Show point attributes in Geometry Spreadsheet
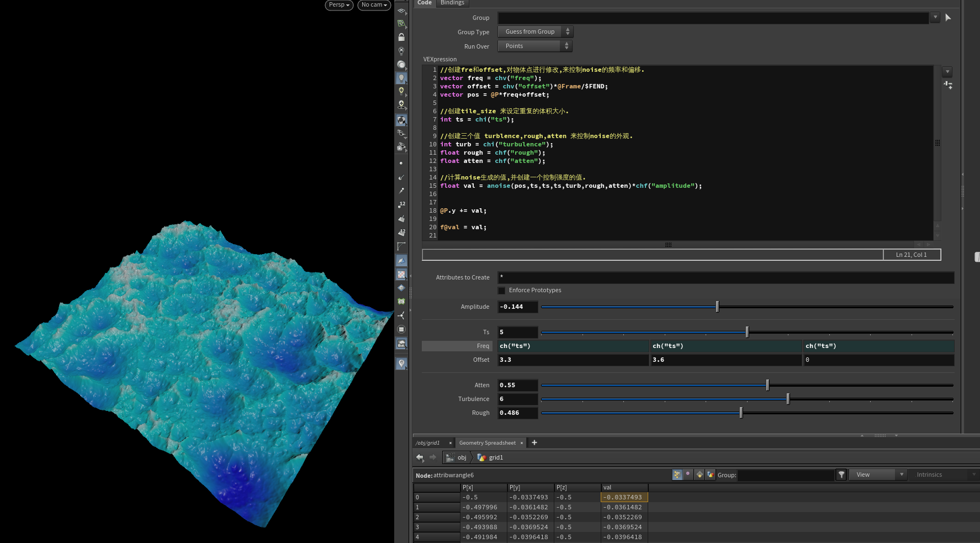The width and height of the screenshot is (980, 543). tap(677, 475)
